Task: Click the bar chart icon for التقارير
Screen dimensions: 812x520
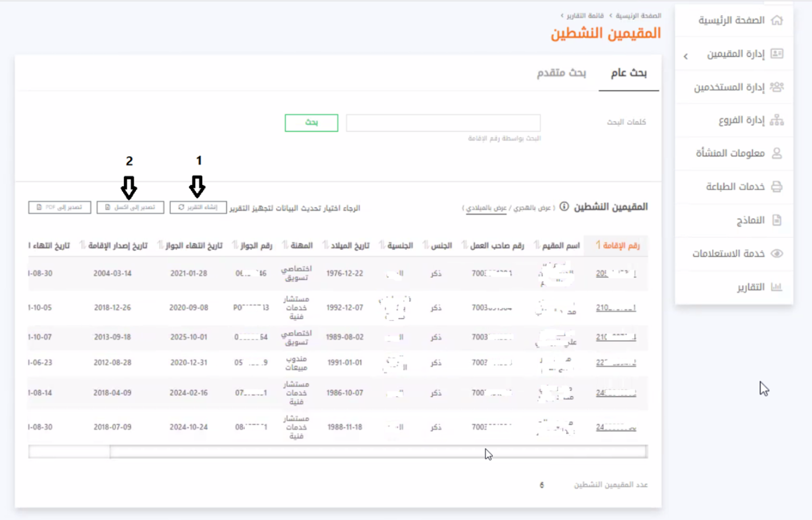Action: click(x=777, y=287)
